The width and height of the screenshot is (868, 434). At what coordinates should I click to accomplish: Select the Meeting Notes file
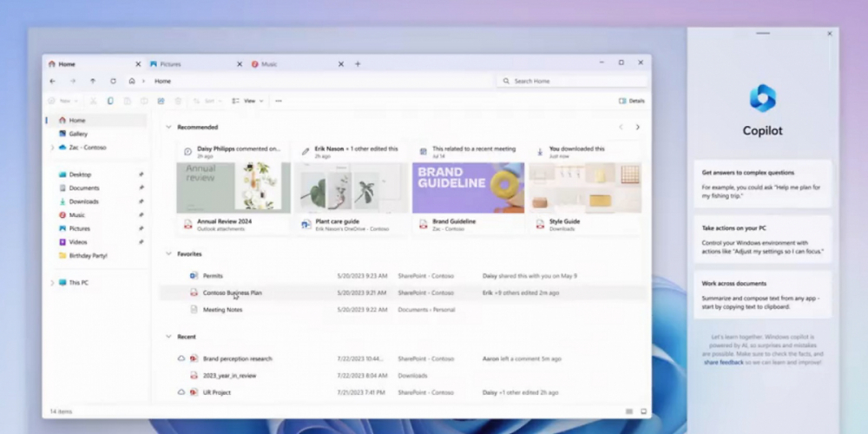coord(403,310)
